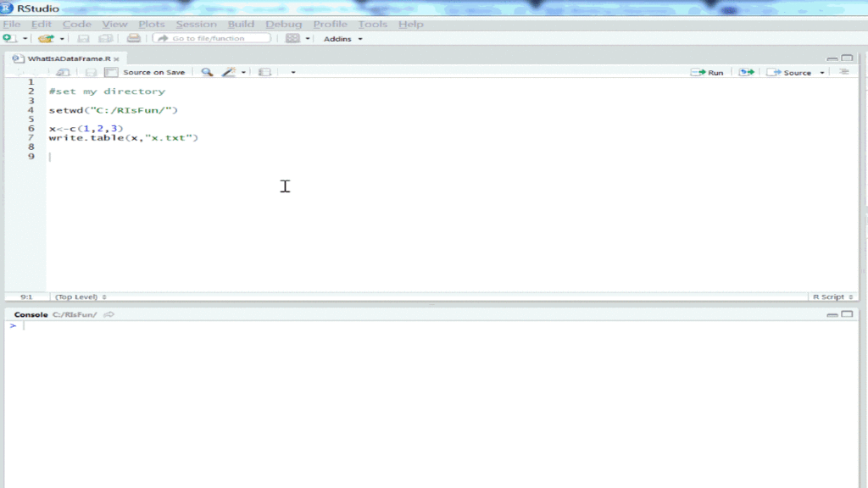Click the Save All documents icon
Screen dimensions: 868x488
click(x=105, y=38)
